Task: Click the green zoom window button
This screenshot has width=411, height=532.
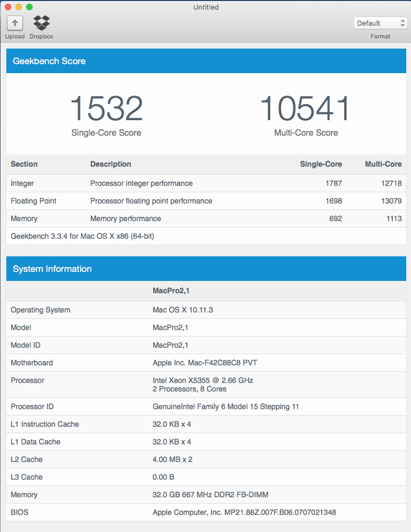Action: pyautogui.click(x=29, y=7)
